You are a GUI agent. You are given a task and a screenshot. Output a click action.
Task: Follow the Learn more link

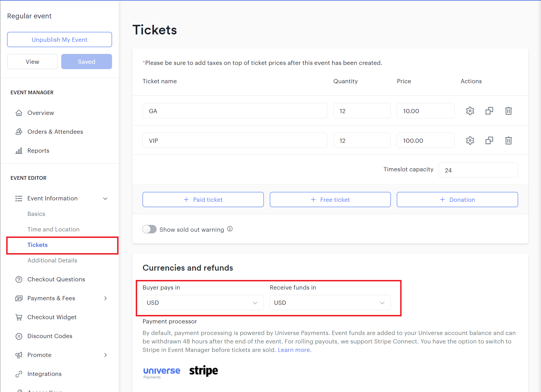click(294, 350)
